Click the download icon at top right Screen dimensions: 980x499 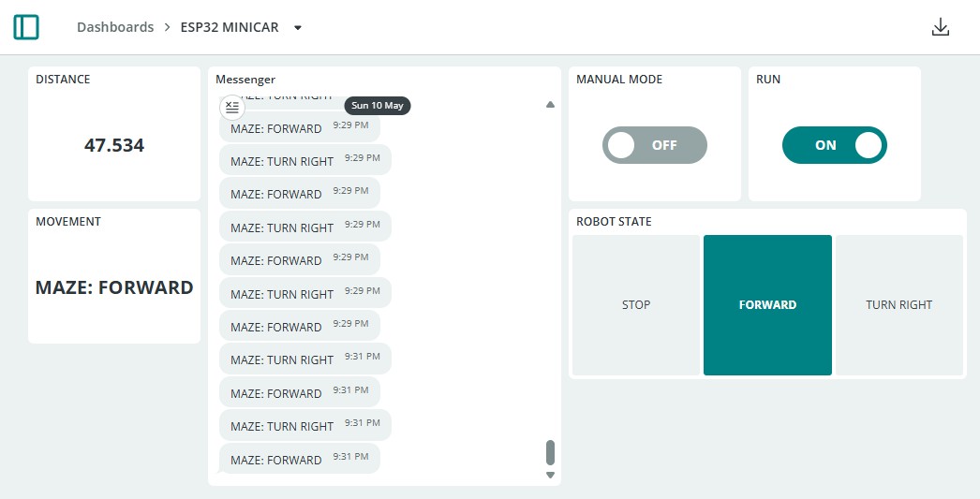click(x=940, y=27)
